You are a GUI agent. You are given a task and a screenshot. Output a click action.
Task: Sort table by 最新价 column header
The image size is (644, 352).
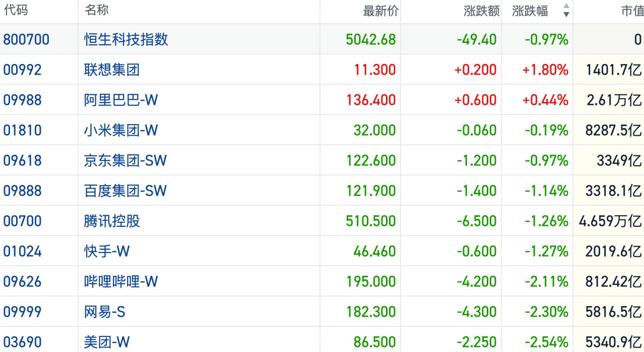[380, 11]
